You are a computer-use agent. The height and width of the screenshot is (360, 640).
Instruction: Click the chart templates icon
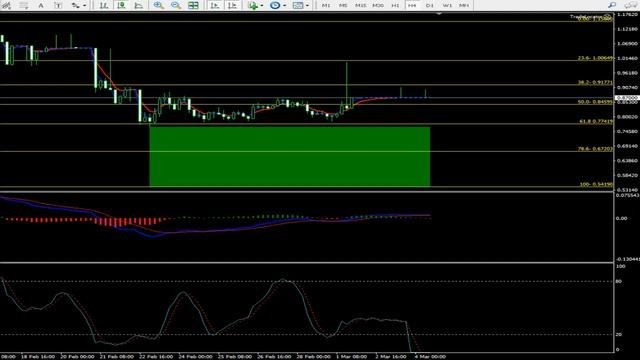[298, 5]
